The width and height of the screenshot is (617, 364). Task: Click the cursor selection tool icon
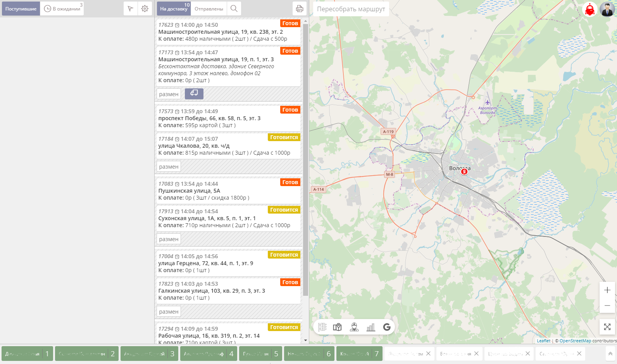pyautogui.click(x=131, y=9)
